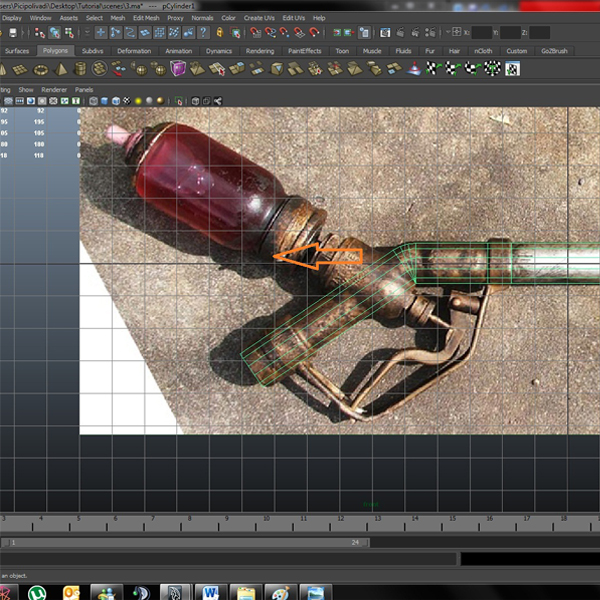
Task: Toggle select surface objects mask
Action: 145,33
